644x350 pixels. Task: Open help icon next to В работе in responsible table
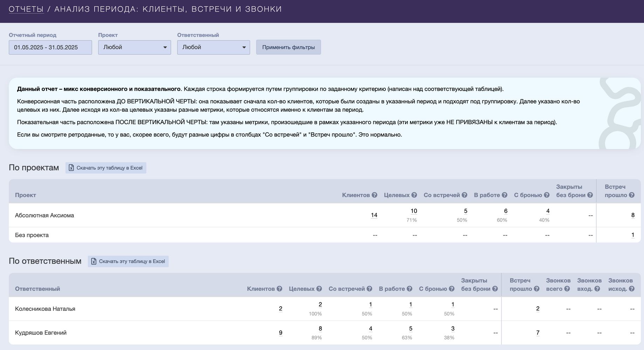pos(409,289)
